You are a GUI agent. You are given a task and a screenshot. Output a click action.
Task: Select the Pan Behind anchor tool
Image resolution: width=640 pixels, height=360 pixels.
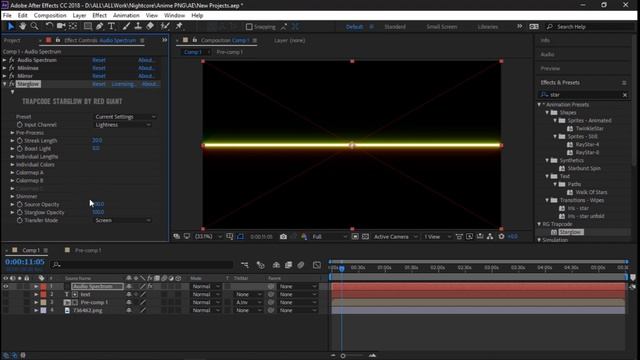point(73,27)
